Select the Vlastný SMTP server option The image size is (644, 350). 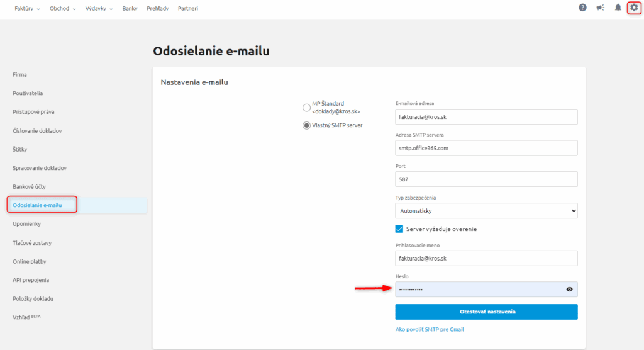[306, 125]
